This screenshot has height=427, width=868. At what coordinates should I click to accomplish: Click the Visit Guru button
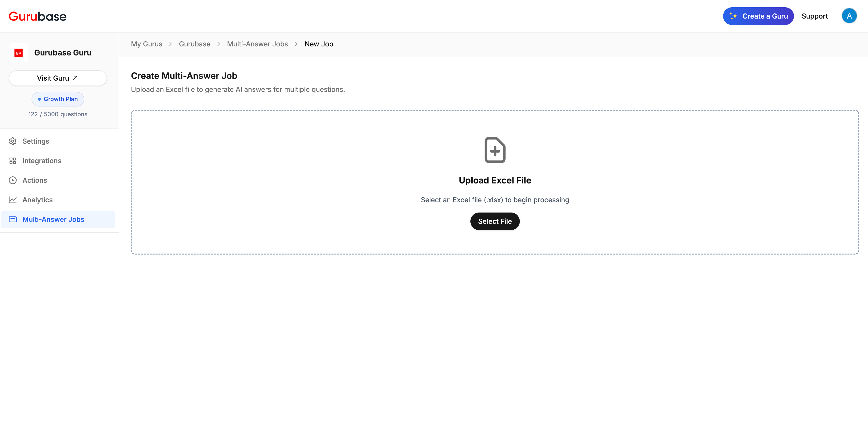click(58, 78)
